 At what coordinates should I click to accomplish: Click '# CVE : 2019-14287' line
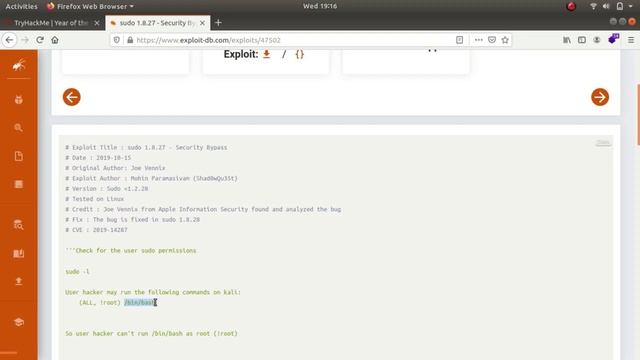point(96,230)
